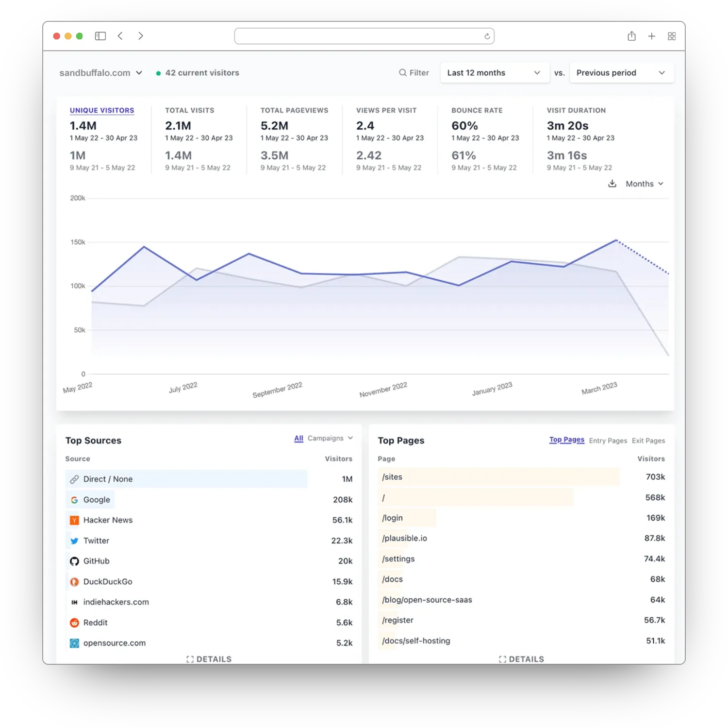Click the browser address bar
The width and height of the screenshot is (728, 728).
pyautogui.click(x=364, y=35)
